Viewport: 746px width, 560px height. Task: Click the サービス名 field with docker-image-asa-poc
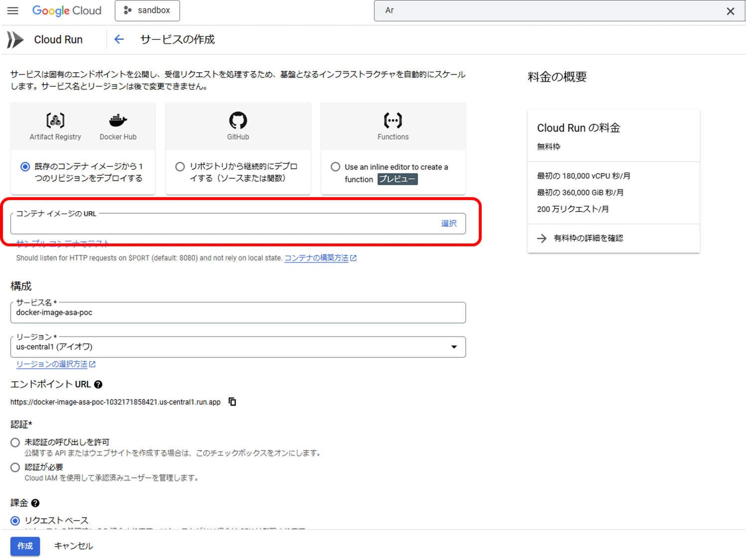tap(238, 313)
